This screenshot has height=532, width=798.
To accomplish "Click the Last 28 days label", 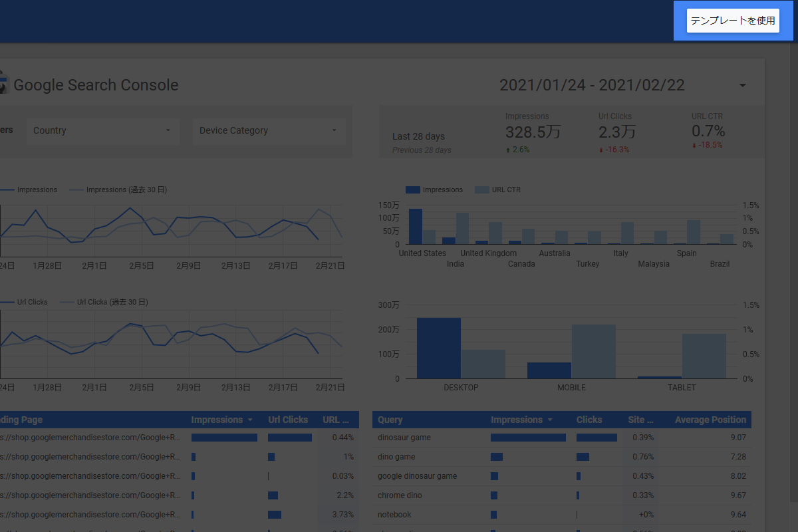I will (418, 136).
